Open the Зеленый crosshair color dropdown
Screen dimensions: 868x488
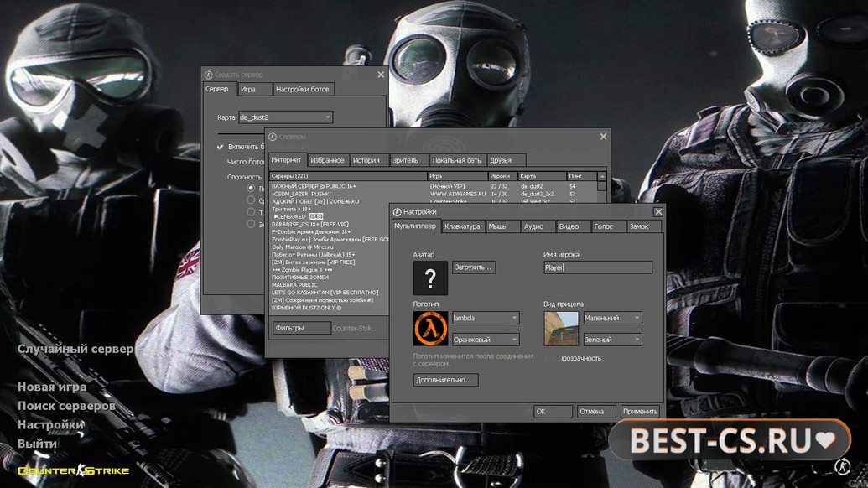612,340
